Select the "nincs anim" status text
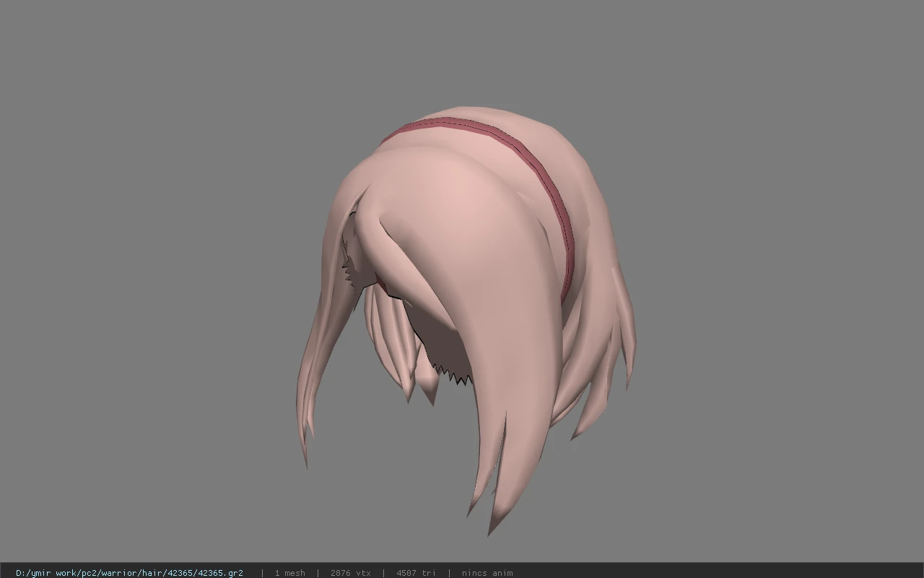The width and height of the screenshot is (924, 578). [x=487, y=573]
